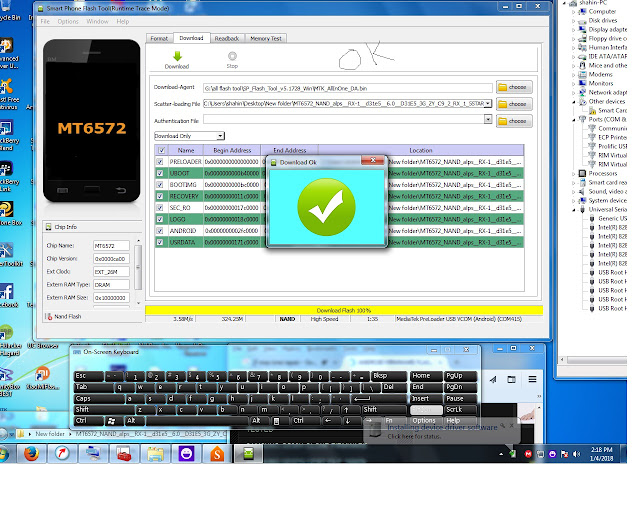Uncheck the LOGO partition checkbox
This screenshot has width=640, height=512.
point(160,219)
